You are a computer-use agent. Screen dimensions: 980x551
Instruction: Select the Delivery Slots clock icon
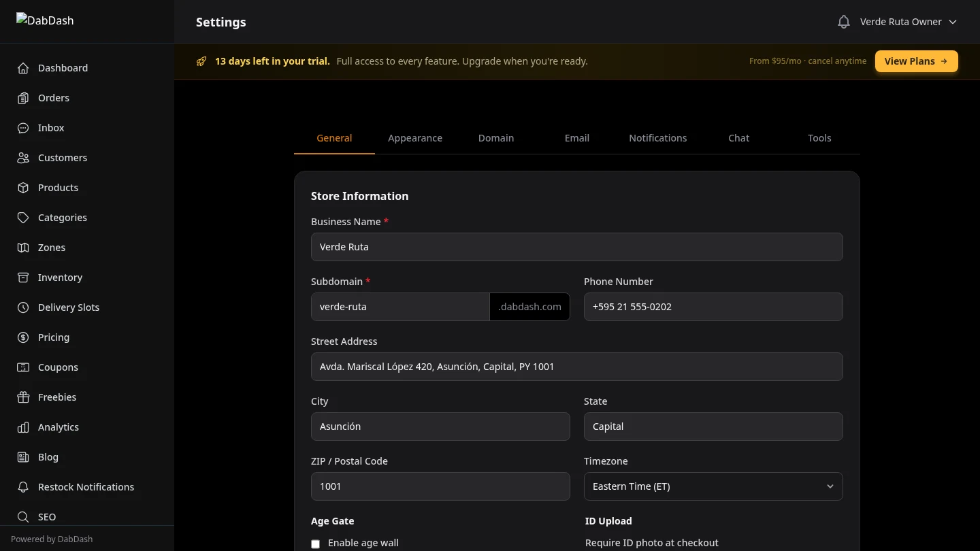click(22, 307)
